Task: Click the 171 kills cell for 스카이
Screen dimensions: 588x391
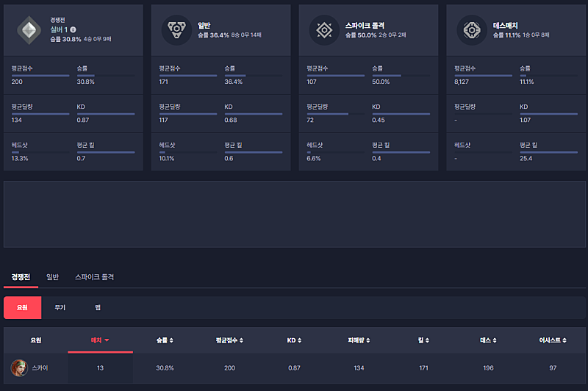Action: coord(424,367)
